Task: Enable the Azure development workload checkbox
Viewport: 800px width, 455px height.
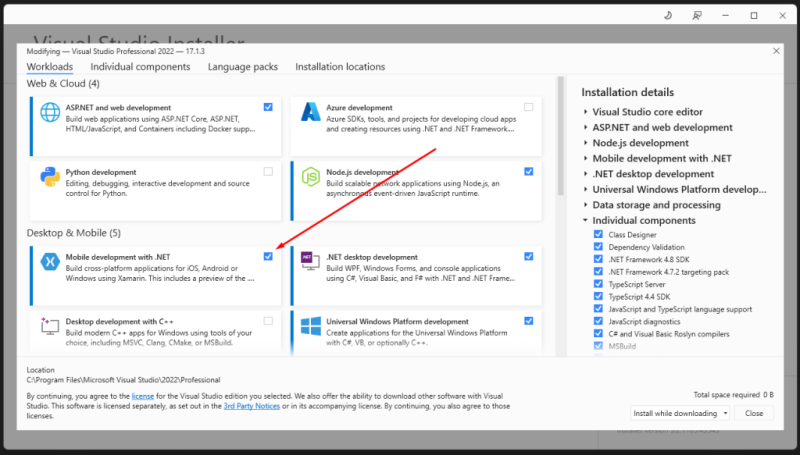Action: coord(529,107)
